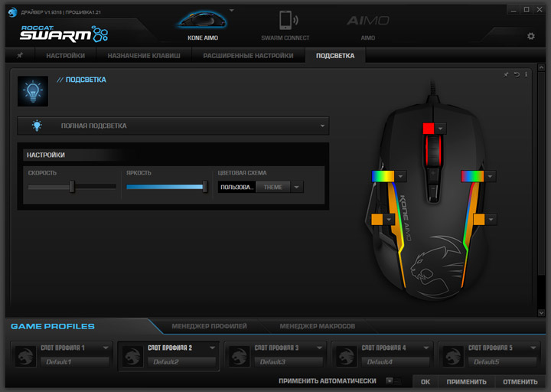Click the OK button
551x392 pixels.
tap(425, 382)
